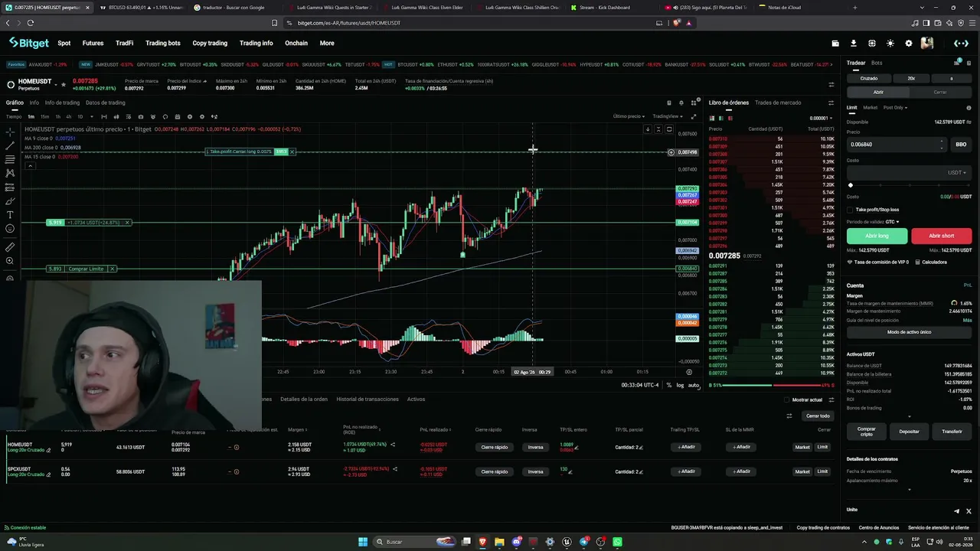Click the green Abrir long button
Viewport: 980px width, 551px height.
877,236
